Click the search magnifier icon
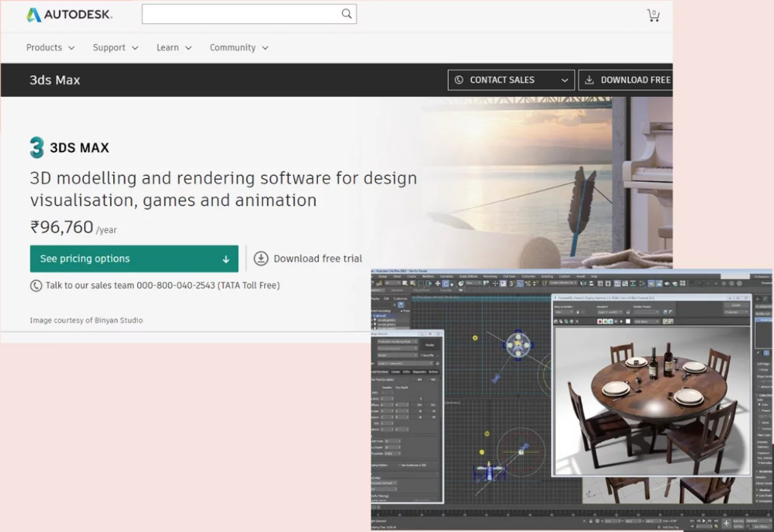774x532 pixels. click(x=346, y=13)
